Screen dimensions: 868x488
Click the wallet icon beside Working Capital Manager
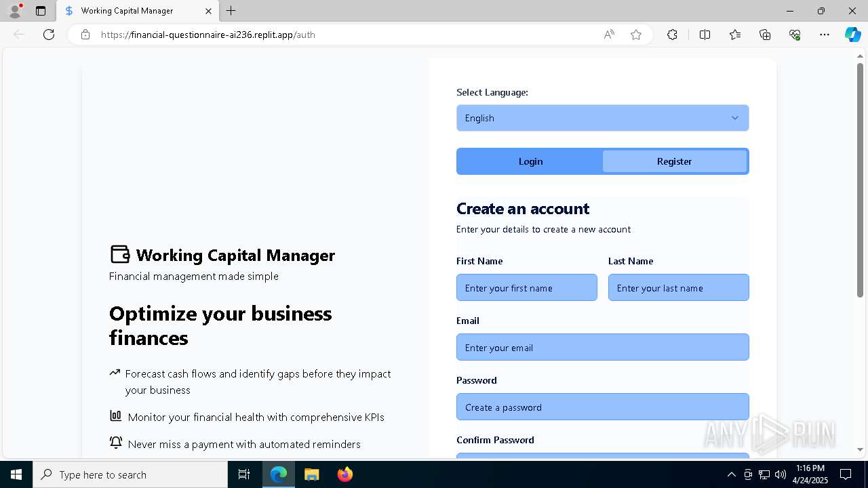tap(120, 254)
